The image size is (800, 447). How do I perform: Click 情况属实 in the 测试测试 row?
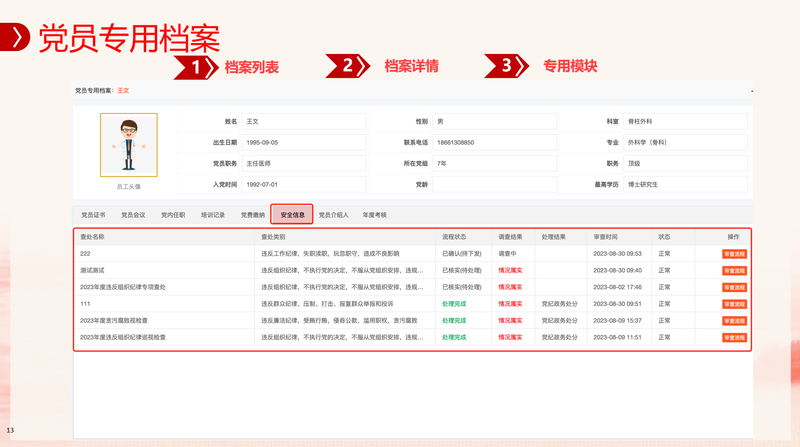[510, 270]
